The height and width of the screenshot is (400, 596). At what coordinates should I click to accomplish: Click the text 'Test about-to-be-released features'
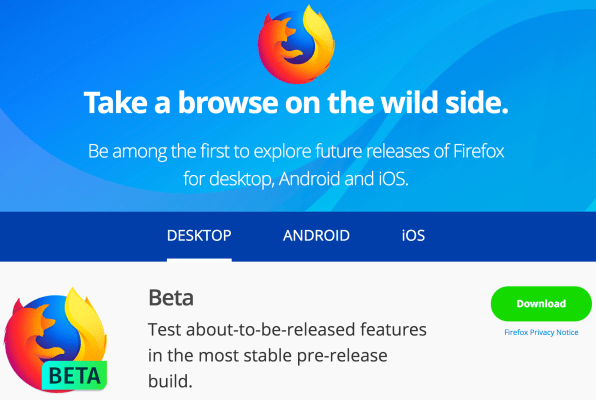(x=287, y=330)
